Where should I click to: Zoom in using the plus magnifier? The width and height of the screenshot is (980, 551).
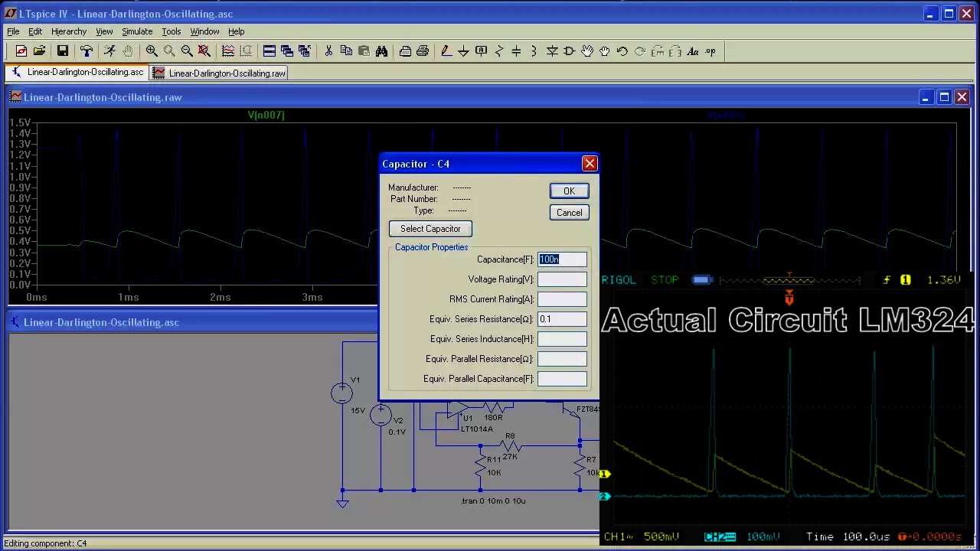152,51
